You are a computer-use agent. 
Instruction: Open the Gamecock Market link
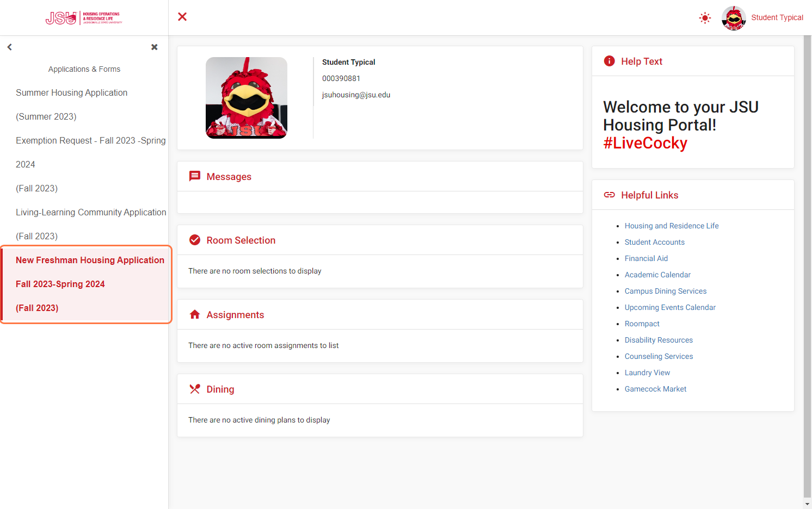click(655, 389)
